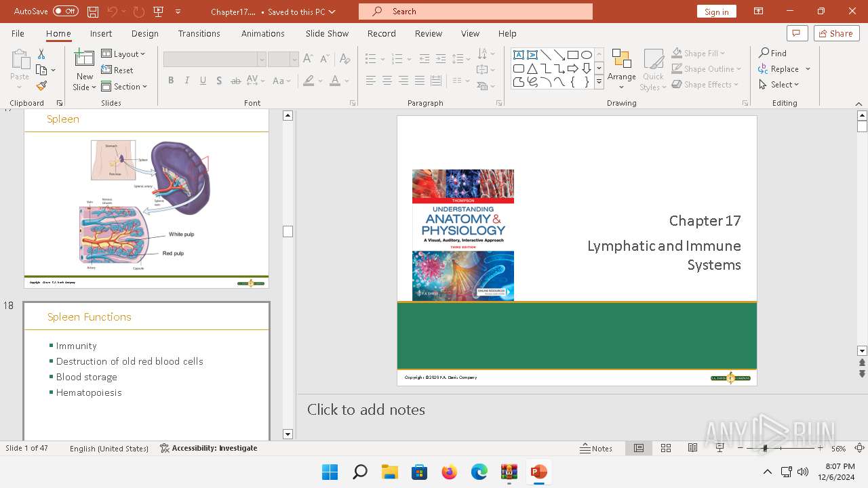The width and height of the screenshot is (868, 488).
Task: Expand the font size dropdown
Action: pos(294,59)
